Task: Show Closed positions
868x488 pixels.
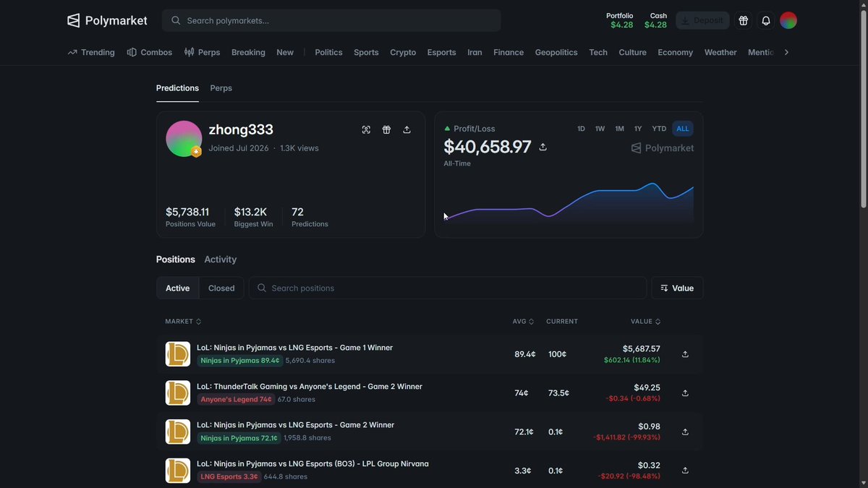Action: click(x=221, y=288)
